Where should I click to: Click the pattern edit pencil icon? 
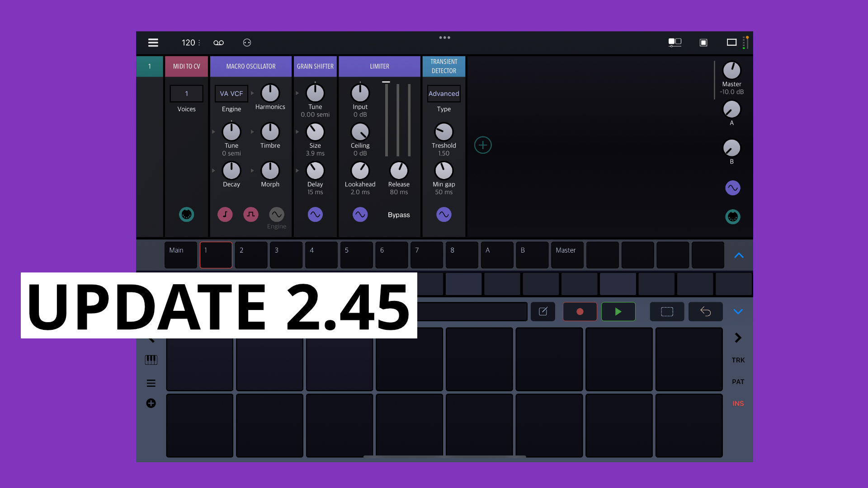(x=543, y=311)
